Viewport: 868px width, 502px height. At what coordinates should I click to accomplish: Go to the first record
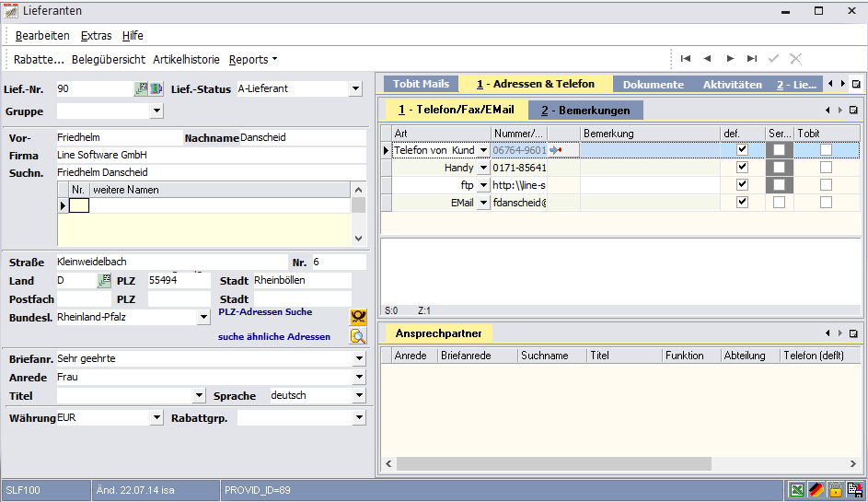[686, 59]
